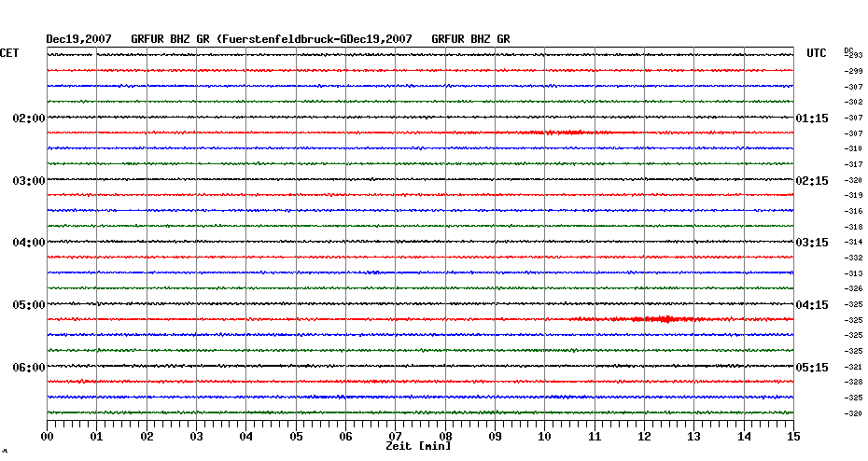Click the DC offset value -310
The width and height of the screenshot is (868, 461).
pos(854,149)
